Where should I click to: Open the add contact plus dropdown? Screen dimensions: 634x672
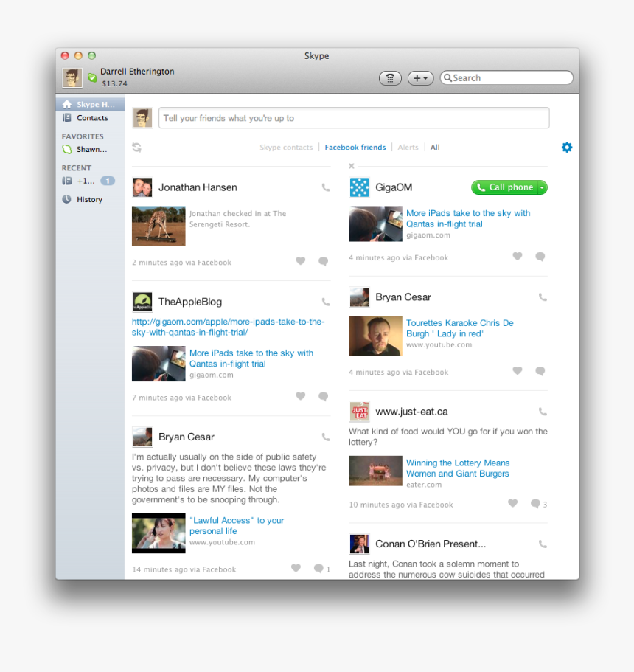tap(420, 78)
